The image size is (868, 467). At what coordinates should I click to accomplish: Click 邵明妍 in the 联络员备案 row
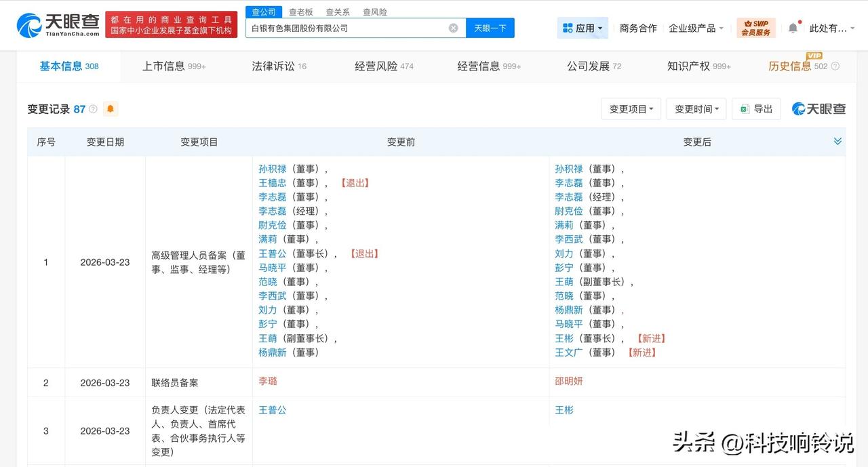pyautogui.click(x=569, y=381)
